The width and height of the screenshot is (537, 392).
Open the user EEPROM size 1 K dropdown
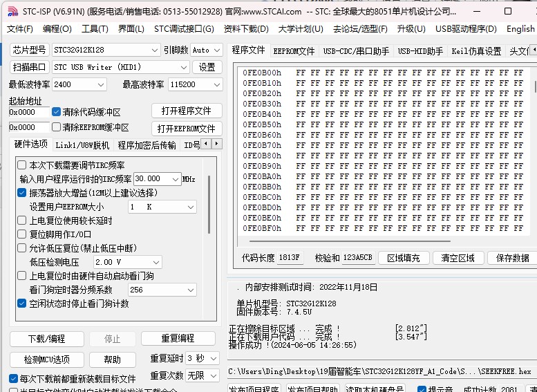coord(162,207)
